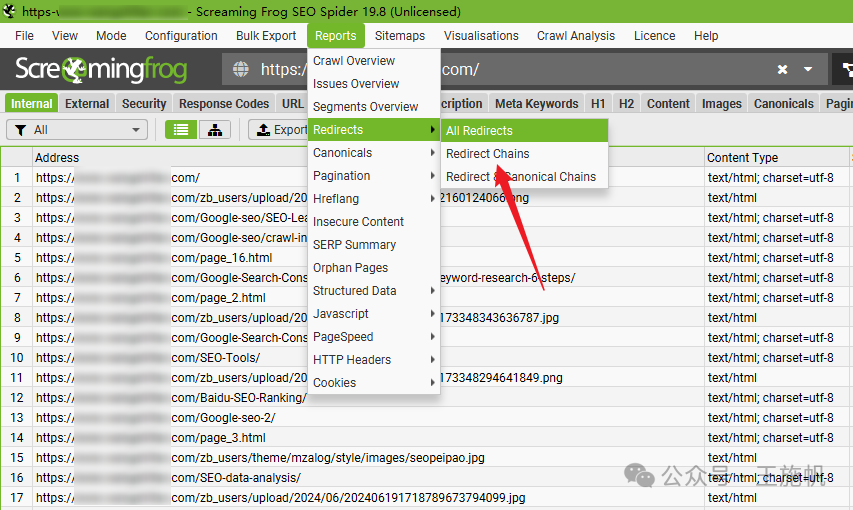Screen dimensions: 853x510
Task: Select row with page_16.html
Action: point(426,257)
